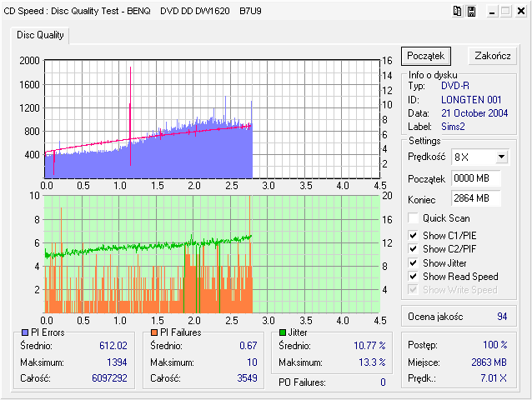This screenshot has height=400, width=532.
Task: Click the date 21 October 2004
Action: [474, 113]
